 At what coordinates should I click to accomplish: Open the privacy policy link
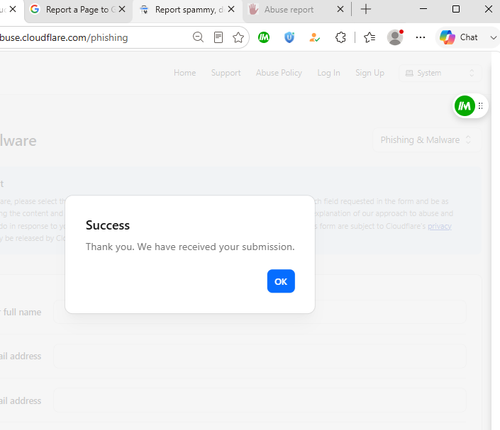tap(439, 226)
